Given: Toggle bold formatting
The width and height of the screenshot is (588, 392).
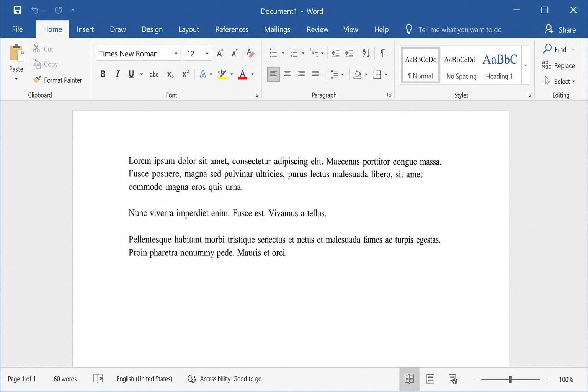Looking at the screenshot, I should pyautogui.click(x=103, y=74).
